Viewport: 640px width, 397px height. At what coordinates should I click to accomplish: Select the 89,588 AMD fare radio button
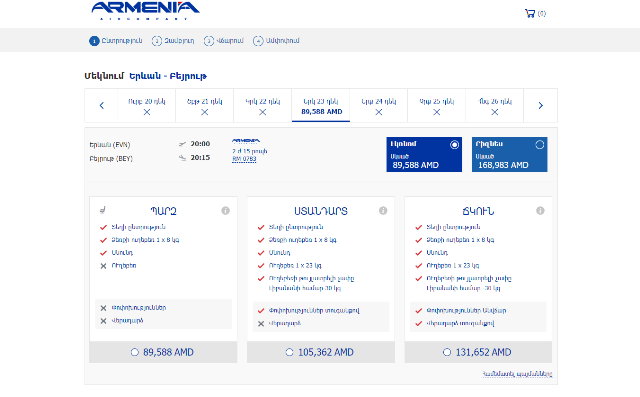[135, 352]
